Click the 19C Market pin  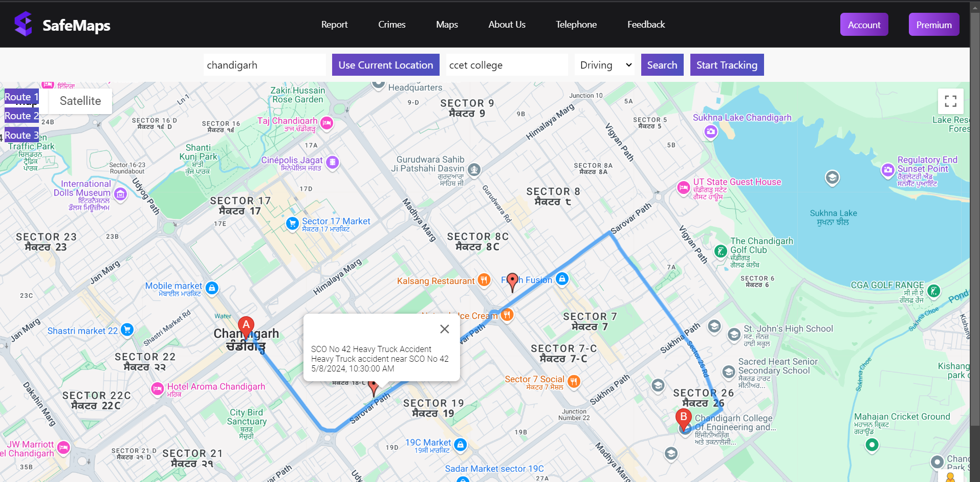pyautogui.click(x=460, y=445)
